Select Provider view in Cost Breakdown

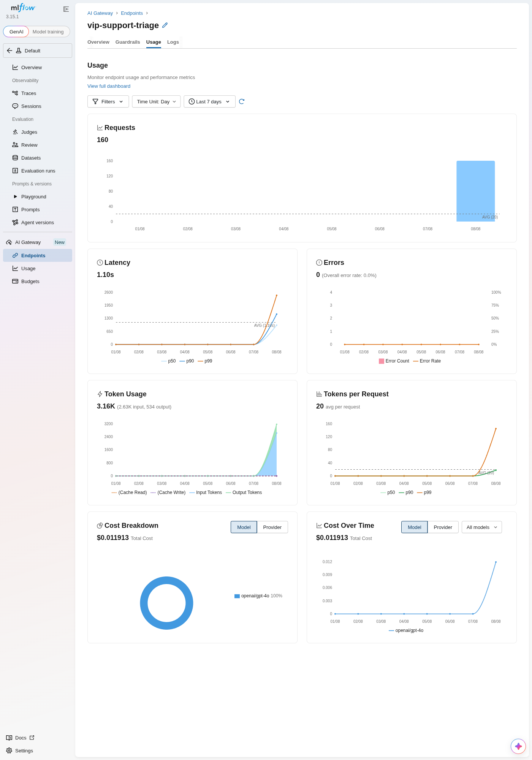click(x=272, y=527)
